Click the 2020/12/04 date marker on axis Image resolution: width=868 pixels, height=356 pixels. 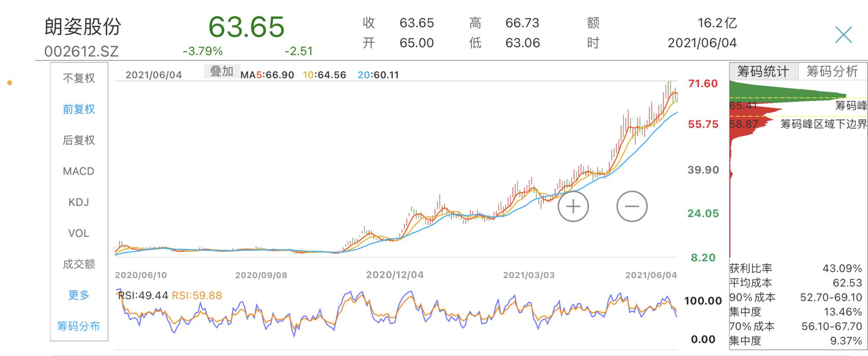pos(395,275)
